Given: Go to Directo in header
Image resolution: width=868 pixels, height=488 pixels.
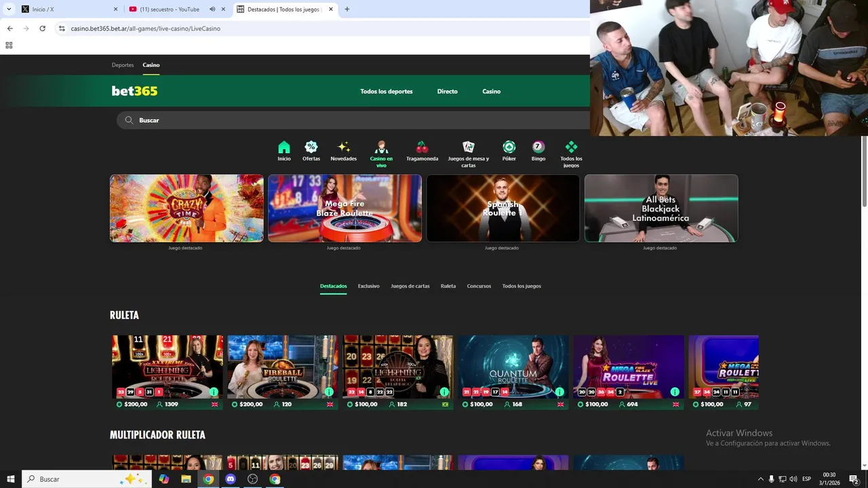Looking at the screenshot, I should pos(448,91).
